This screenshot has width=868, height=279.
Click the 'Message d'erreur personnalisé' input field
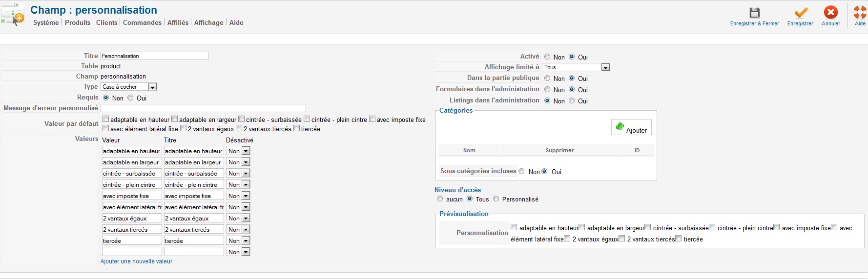[203, 108]
